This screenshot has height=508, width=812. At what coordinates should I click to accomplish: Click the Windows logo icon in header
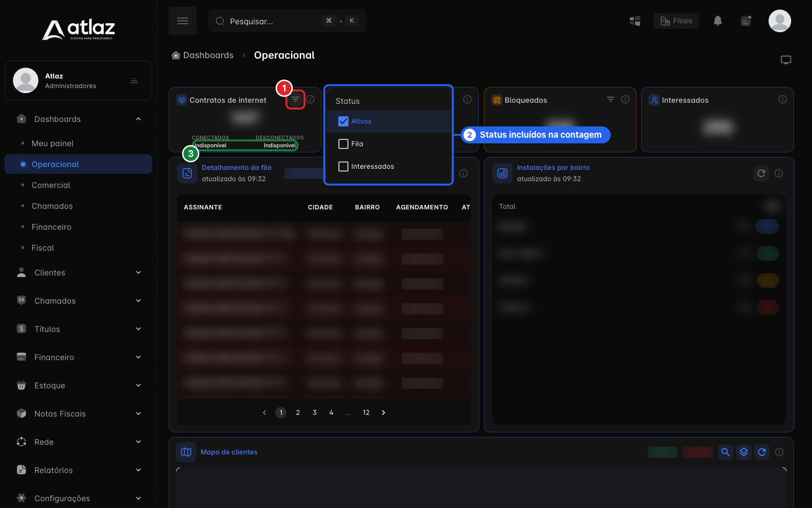coord(635,21)
